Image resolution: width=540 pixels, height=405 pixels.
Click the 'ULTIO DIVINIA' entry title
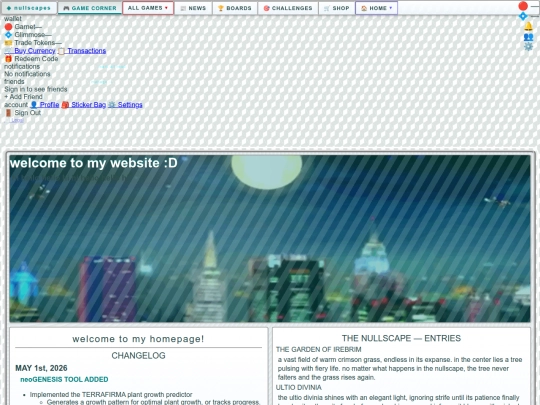299,387
